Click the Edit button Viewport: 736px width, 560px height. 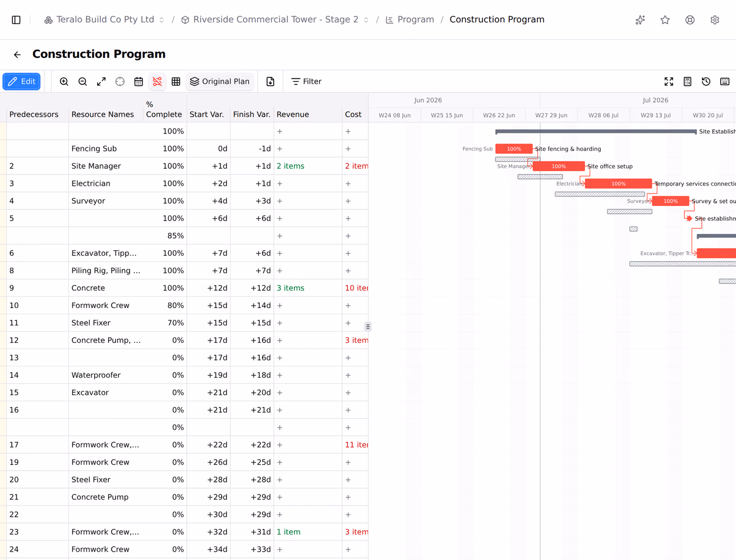[22, 81]
